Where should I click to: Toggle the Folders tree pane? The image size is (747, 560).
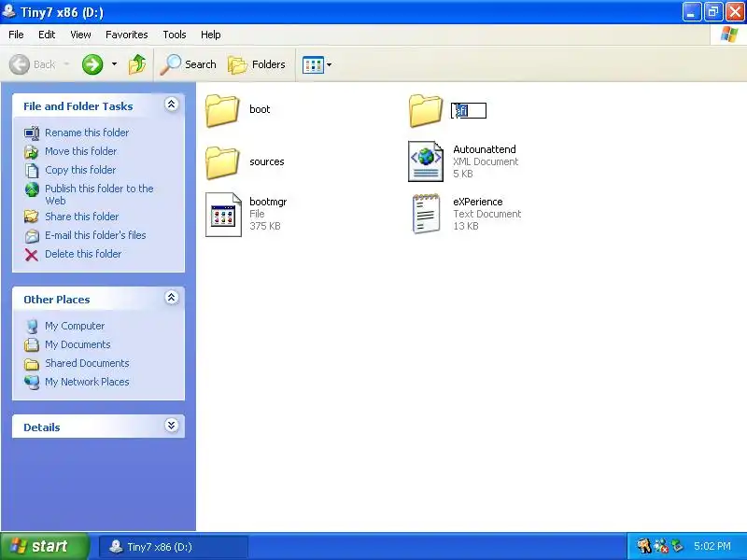[257, 64]
